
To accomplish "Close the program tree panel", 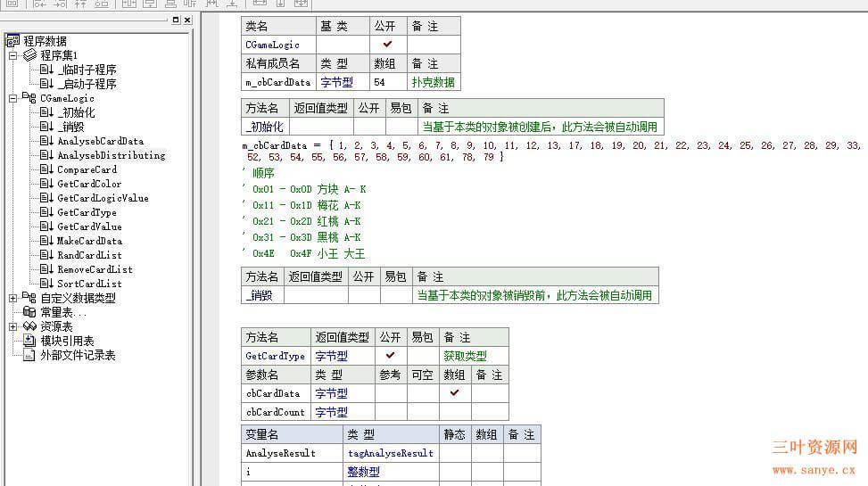I will tap(187, 20).
